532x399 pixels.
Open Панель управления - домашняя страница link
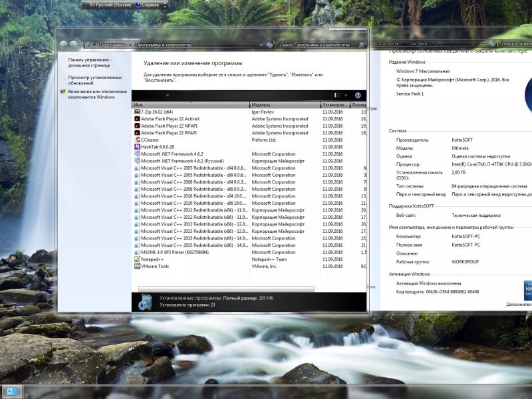[x=90, y=63]
